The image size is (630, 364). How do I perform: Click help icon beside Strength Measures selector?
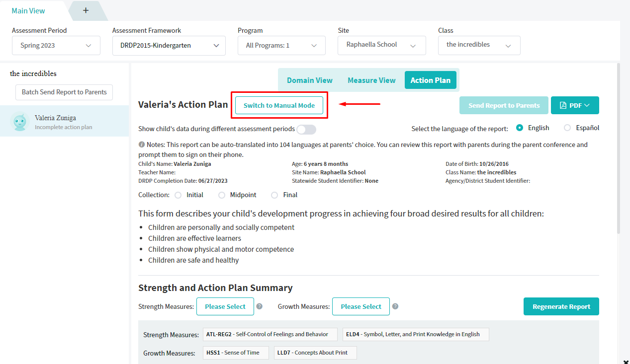(x=259, y=306)
